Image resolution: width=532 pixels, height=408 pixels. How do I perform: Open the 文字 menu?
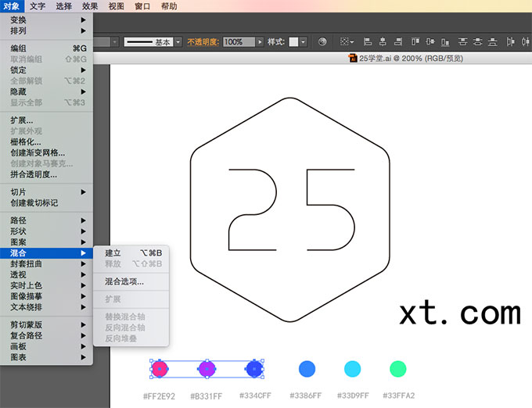tap(38, 6)
